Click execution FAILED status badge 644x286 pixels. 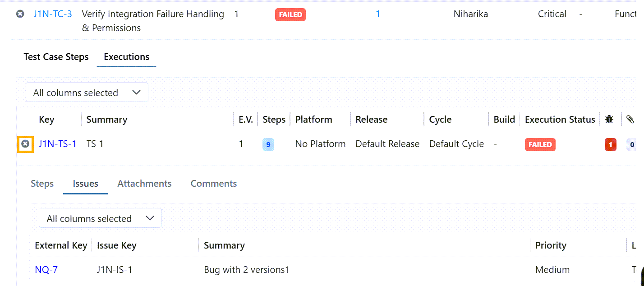point(540,145)
